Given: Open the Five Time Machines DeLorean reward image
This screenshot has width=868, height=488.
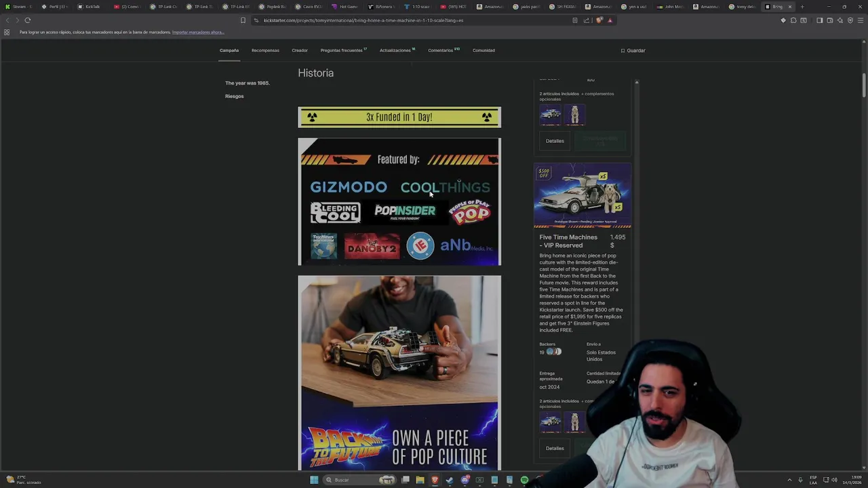Looking at the screenshot, I should click(582, 195).
